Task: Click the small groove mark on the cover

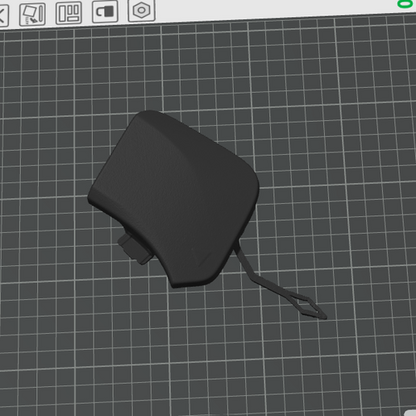Action: [x=202, y=257]
